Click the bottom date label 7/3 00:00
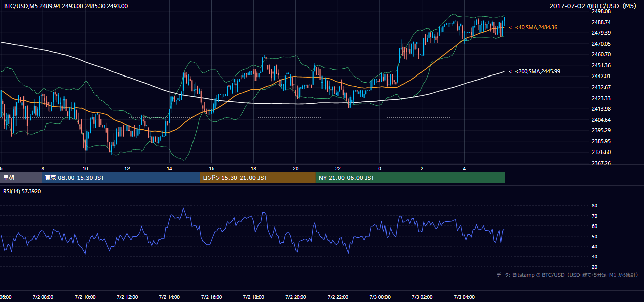This screenshot has width=644, height=302. 380,297
